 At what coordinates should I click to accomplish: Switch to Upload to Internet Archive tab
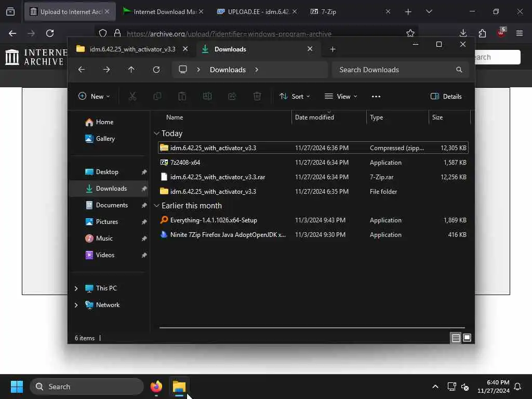(x=70, y=11)
